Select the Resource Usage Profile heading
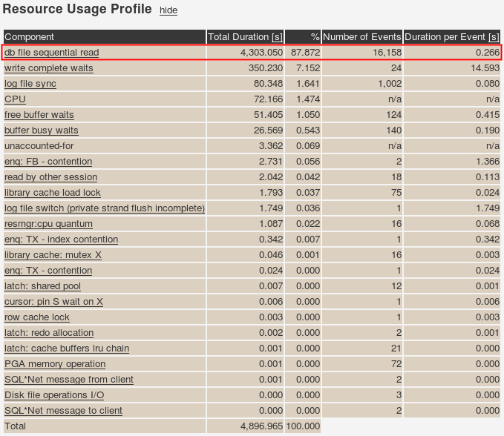This screenshot has height=436, width=504. click(x=76, y=9)
